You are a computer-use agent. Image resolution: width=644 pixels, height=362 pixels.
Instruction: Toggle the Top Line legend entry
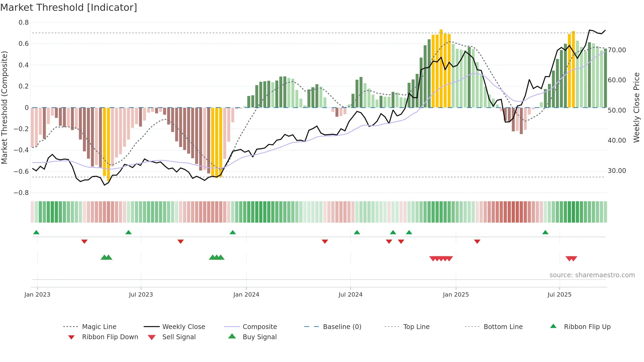click(x=407, y=327)
